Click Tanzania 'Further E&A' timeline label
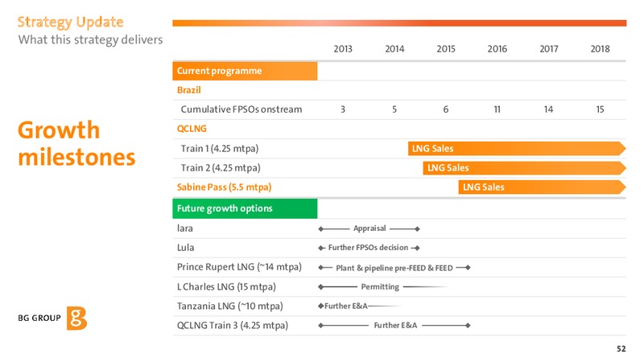This screenshot has width=644, height=362. [346, 306]
